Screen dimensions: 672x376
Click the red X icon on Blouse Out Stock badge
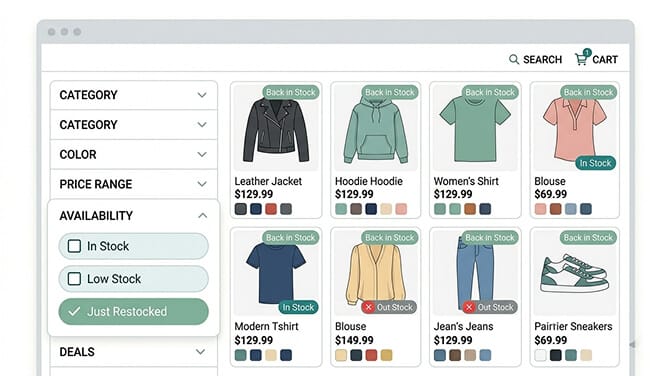(x=368, y=307)
